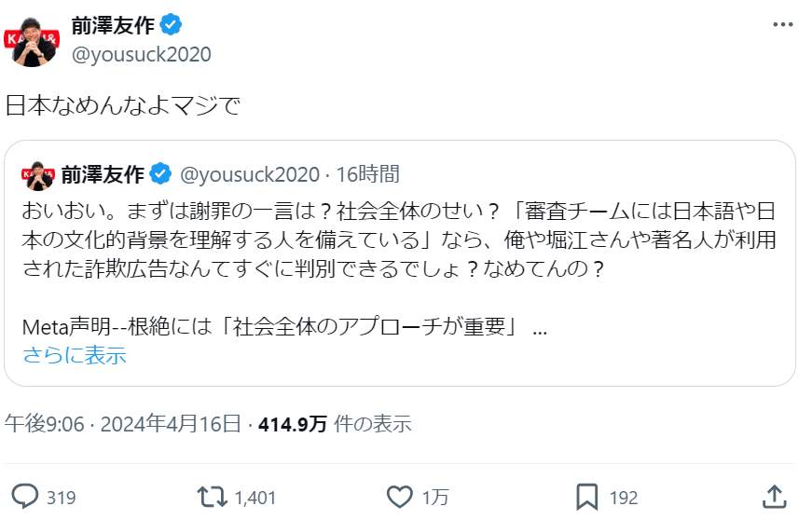The height and width of the screenshot is (520, 812).
Task: Click the repost arrows icon
Action: (x=213, y=497)
